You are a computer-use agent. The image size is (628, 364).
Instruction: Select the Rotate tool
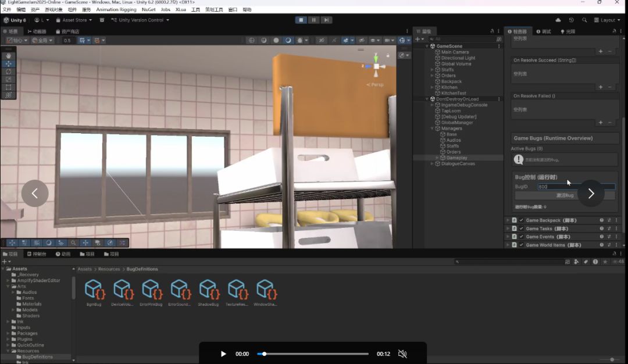coord(8,72)
